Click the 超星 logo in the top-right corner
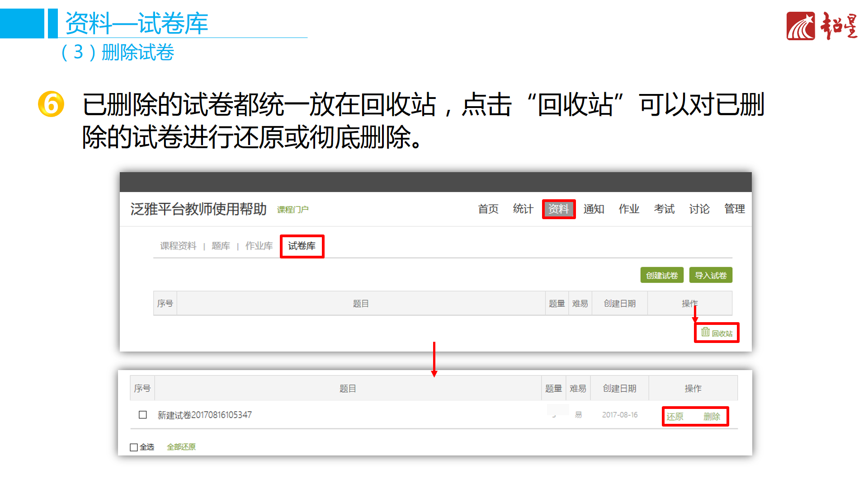This screenshot has width=868, height=488. [821, 26]
